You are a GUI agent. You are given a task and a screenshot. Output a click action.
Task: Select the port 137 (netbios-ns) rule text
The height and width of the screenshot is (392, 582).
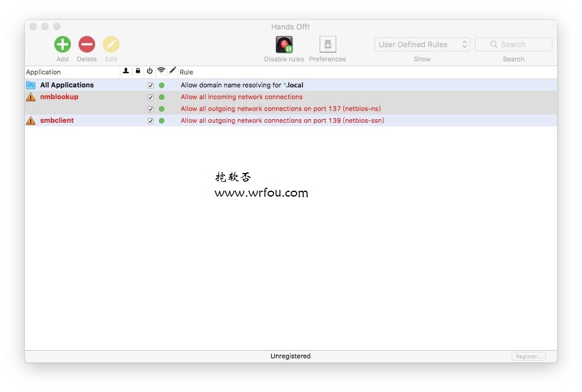(281, 109)
